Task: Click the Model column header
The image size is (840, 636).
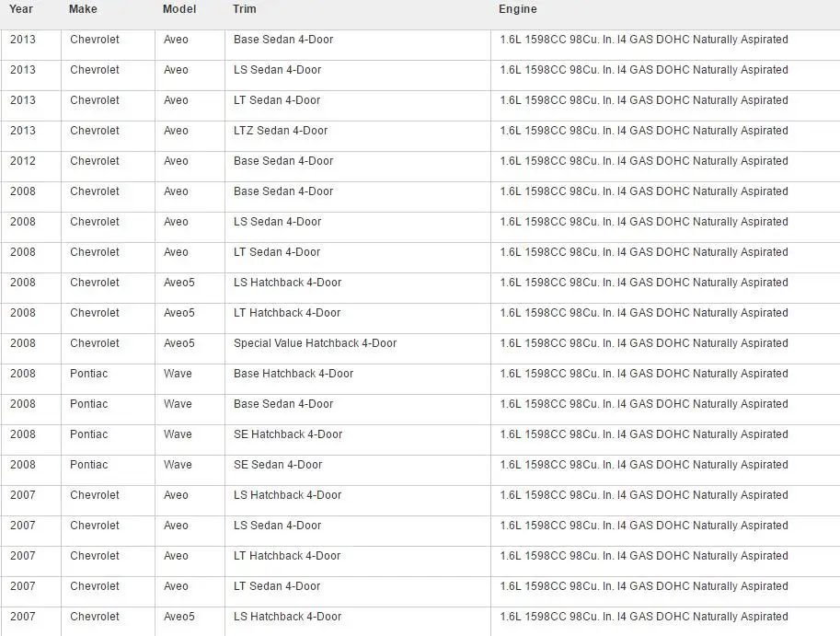Action: (179, 9)
